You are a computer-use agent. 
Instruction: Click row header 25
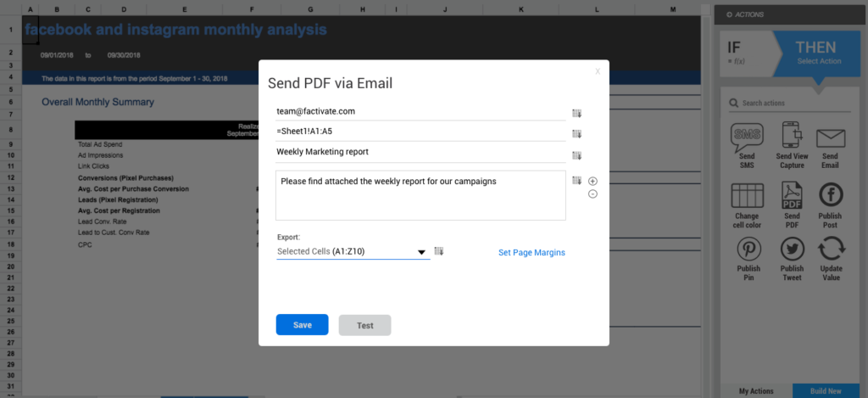click(11, 322)
